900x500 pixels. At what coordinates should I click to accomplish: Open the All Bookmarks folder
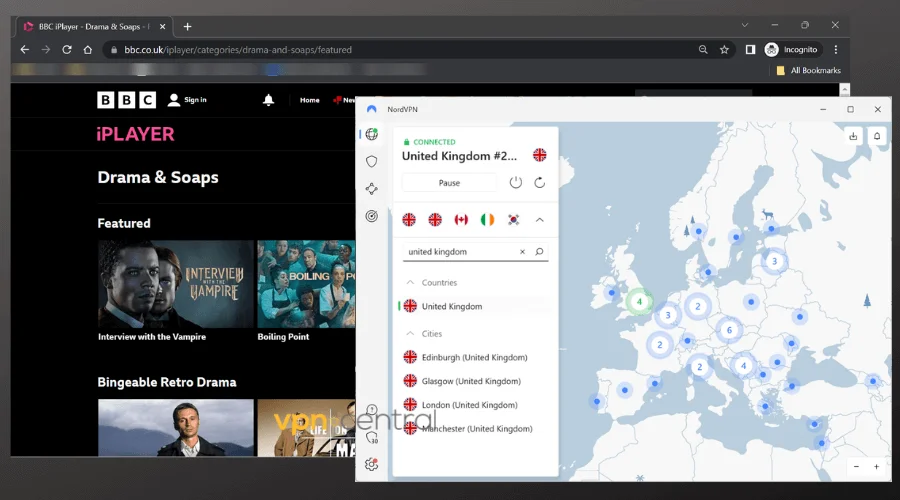coord(808,71)
